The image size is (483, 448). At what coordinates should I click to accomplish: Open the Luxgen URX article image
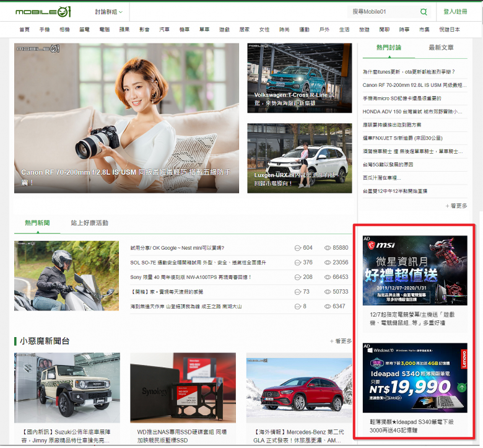point(300,159)
